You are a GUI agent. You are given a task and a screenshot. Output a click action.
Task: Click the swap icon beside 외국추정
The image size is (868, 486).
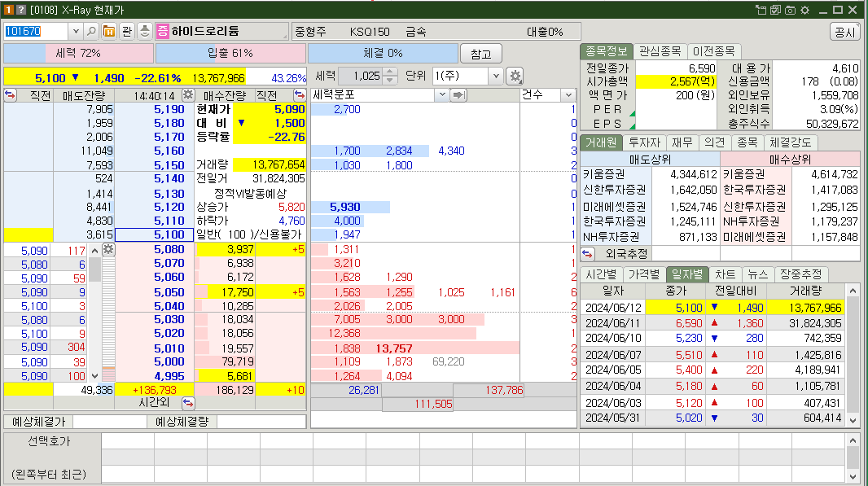(587, 254)
